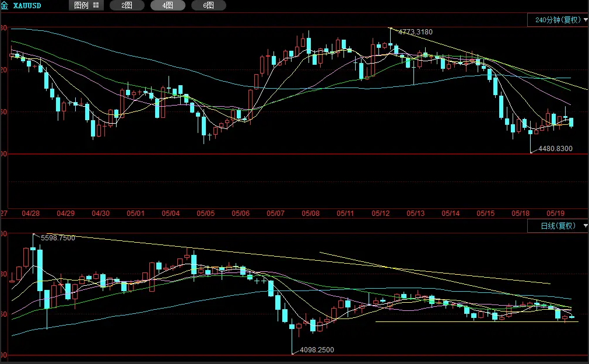Image resolution: width=589 pixels, height=364 pixels.
Task: Open the 图例 legend button
Action: pos(86,5)
